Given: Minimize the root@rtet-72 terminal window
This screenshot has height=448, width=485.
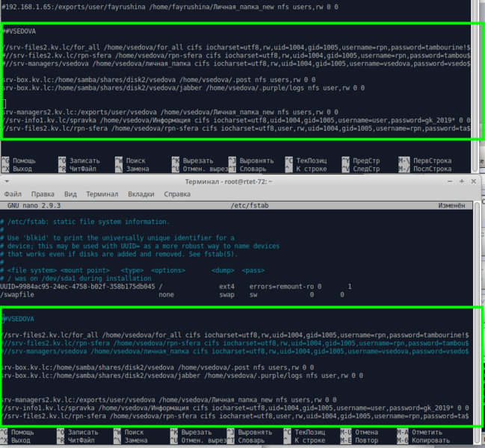Looking at the screenshot, I should tap(450, 181).
